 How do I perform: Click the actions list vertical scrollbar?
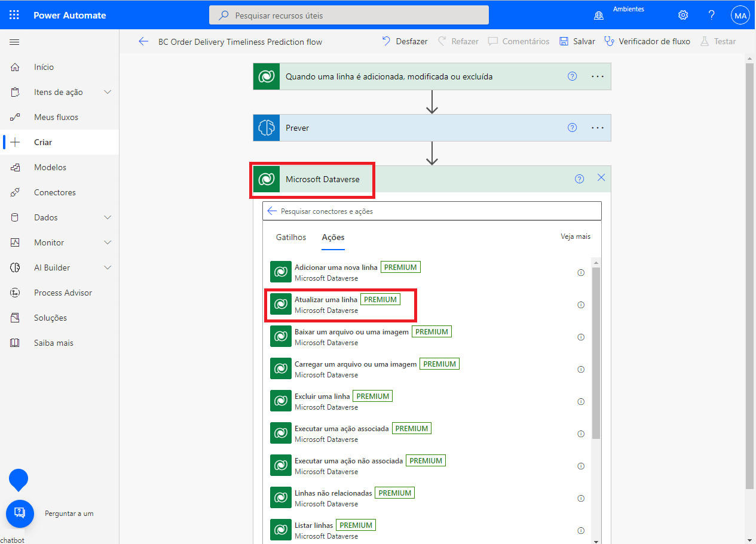(x=596, y=354)
